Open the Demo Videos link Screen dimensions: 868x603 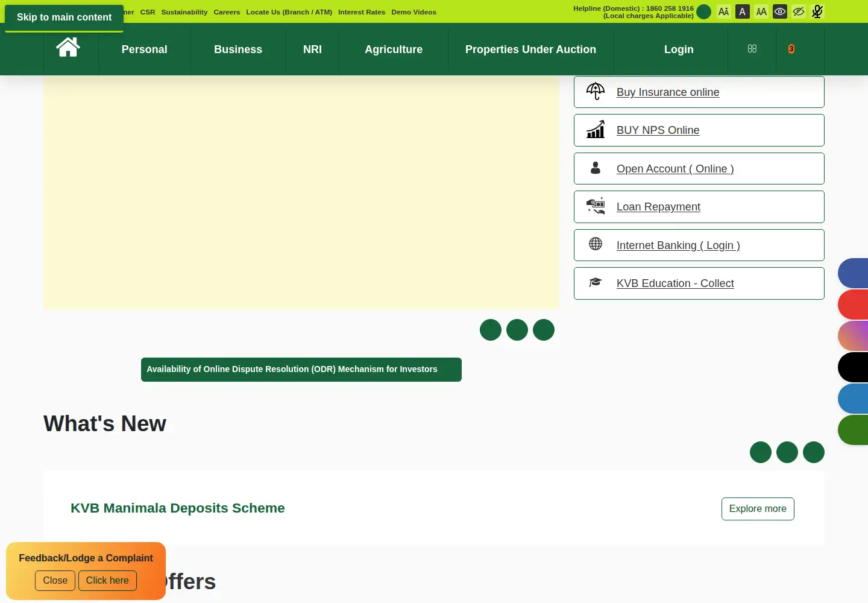(414, 12)
